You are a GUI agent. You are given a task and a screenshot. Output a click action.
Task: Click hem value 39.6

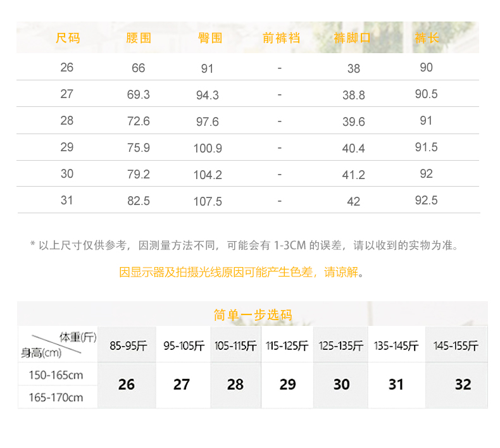point(354,122)
